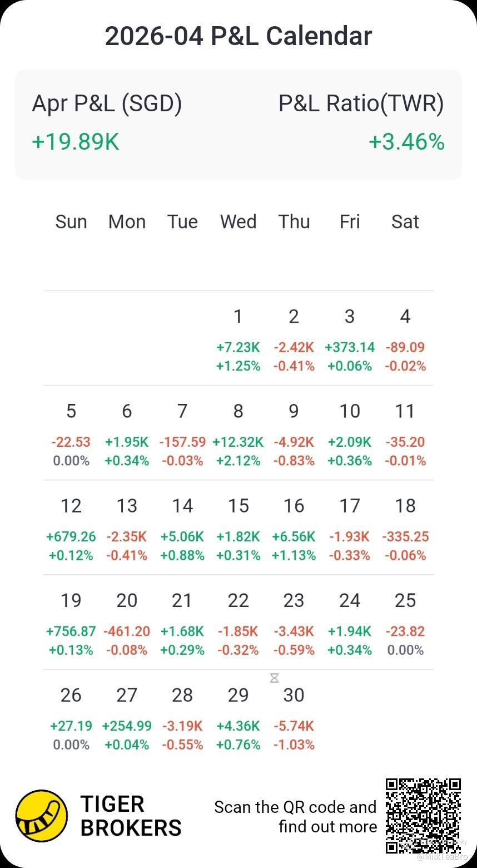This screenshot has height=868, width=477.
Task: Select day 14 showing +5.06K
Action: (182, 529)
